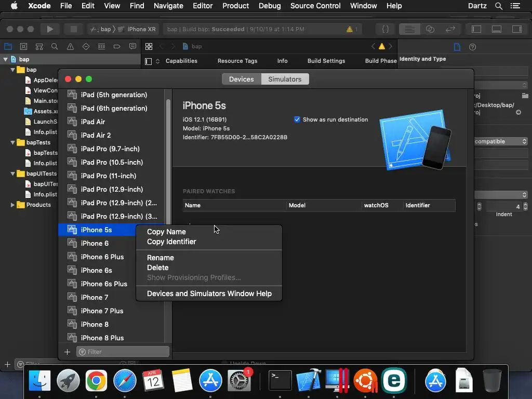The width and height of the screenshot is (532, 399).
Task: Show the Library braces button
Action: 385,29
